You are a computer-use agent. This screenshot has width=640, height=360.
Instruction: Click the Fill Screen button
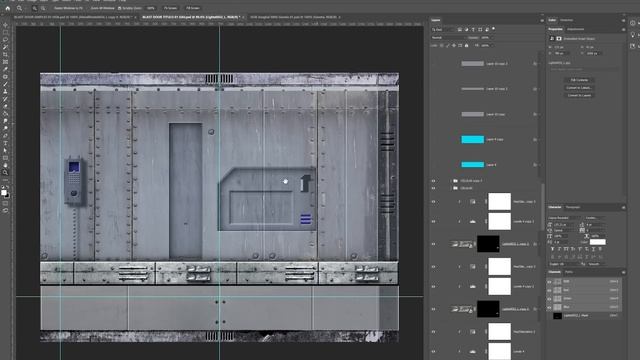[x=193, y=8]
